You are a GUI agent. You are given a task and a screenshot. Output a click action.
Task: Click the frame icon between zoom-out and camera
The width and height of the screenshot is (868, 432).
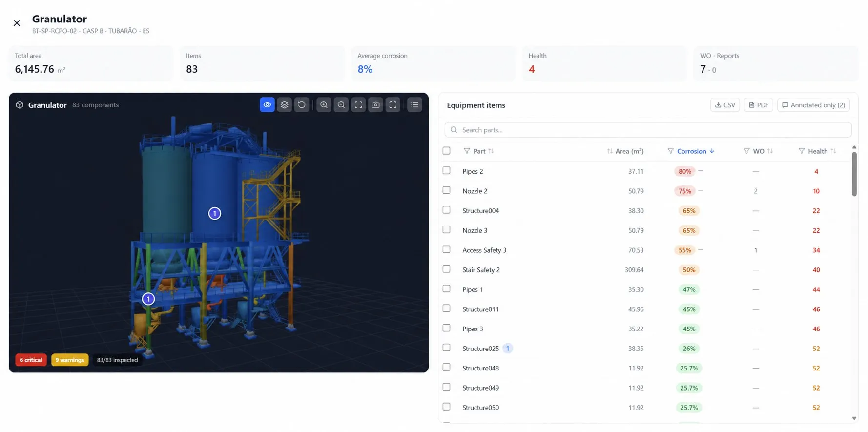pyautogui.click(x=358, y=104)
